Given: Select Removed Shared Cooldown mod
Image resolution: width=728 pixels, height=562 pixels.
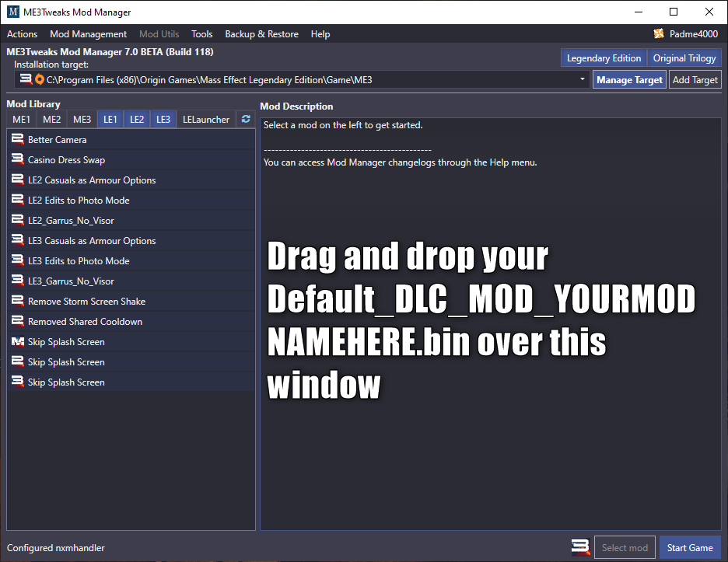Looking at the screenshot, I should click(131, 321).
